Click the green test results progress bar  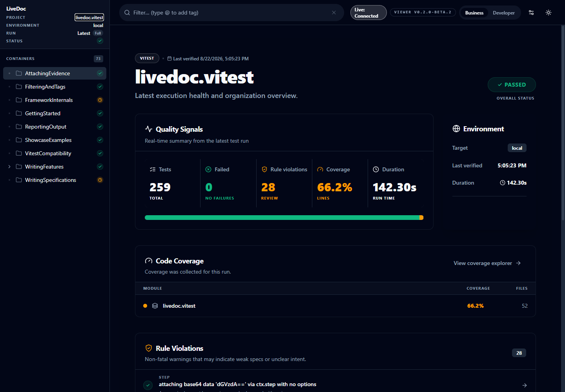click(282, 218)
